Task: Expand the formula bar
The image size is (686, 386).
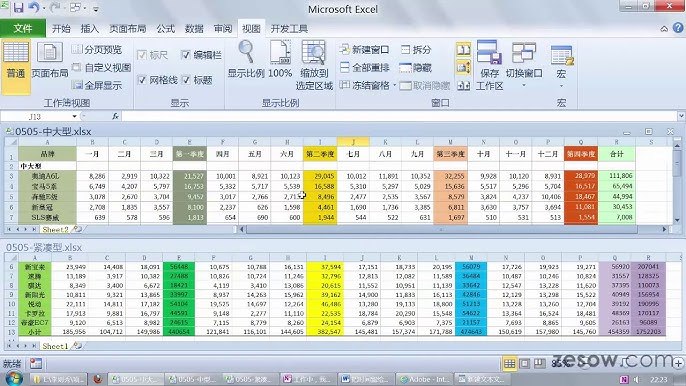Action: pos(681,116)
